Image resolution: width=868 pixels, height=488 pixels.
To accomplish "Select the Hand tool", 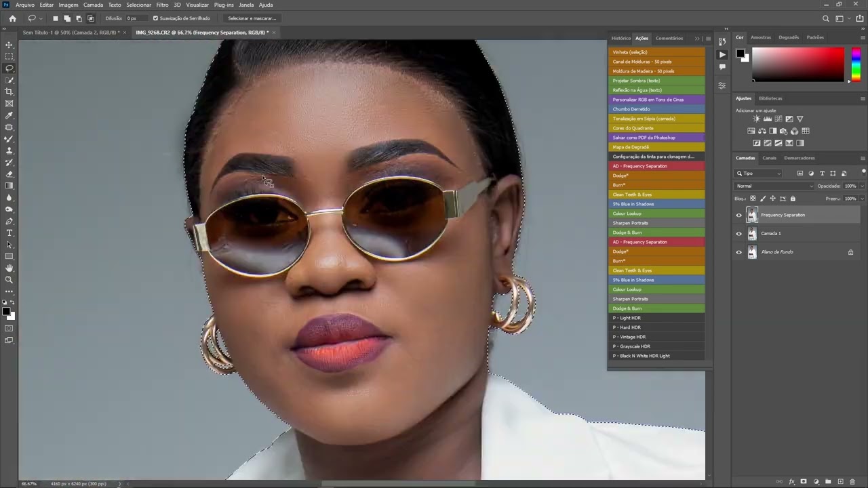I will click(x=9, y=268).
